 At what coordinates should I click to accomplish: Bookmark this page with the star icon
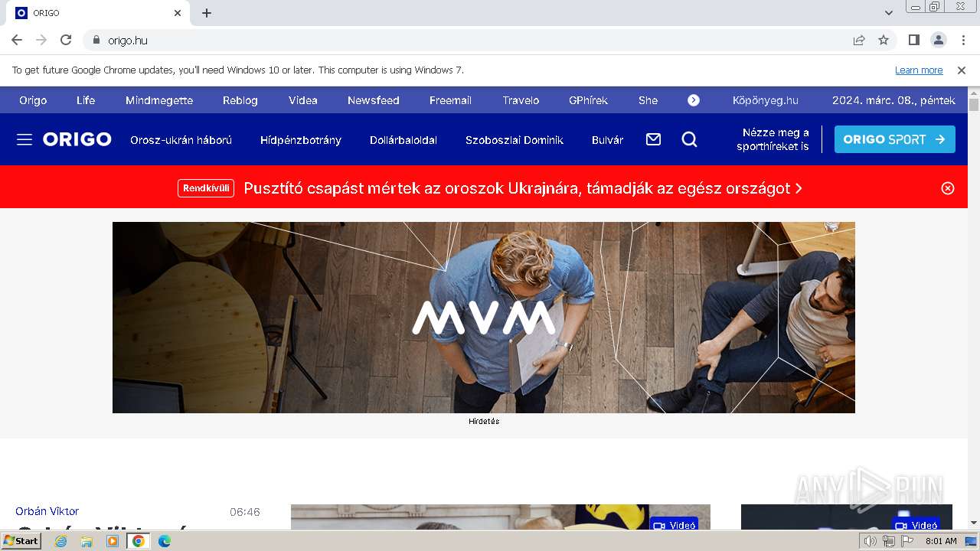[x=884, y=40]
